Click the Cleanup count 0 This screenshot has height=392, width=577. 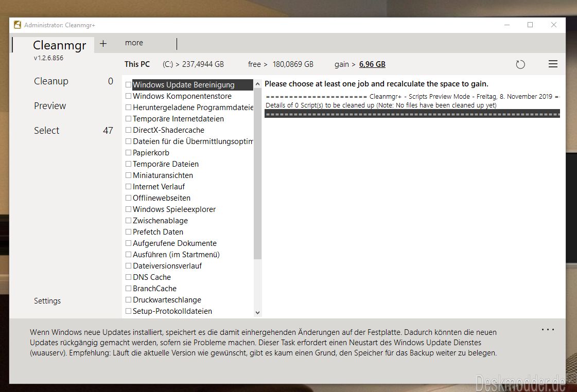pyautogui.click(x=110, y=81)
